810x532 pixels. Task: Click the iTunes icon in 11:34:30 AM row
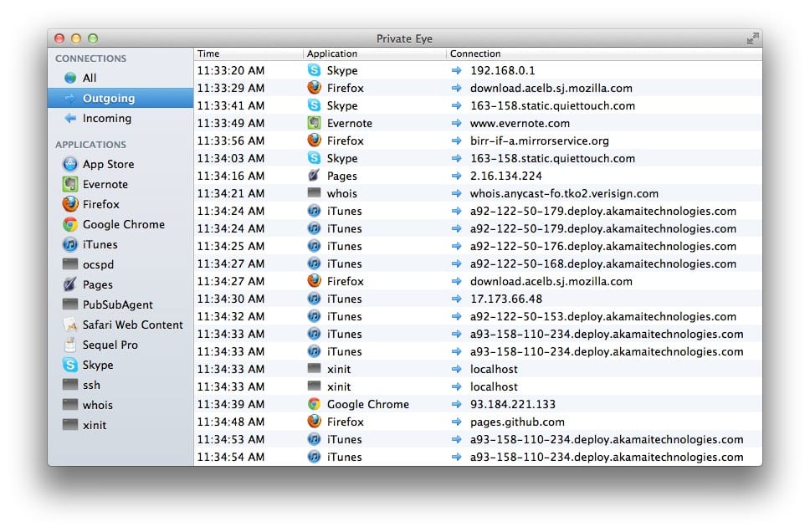(314, 299)
